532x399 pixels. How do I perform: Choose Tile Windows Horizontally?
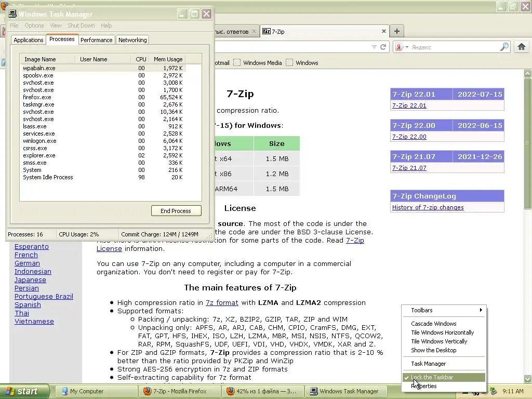click(444, 332)
